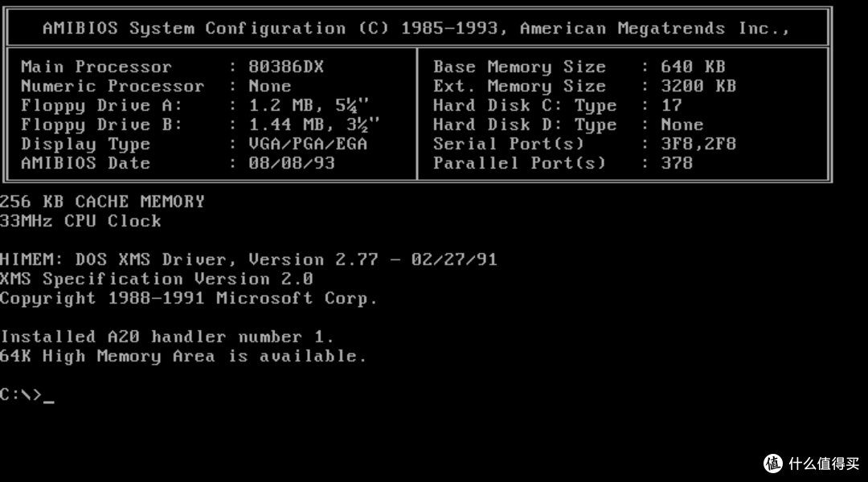Screen dimensions: 868x482
Task: Click the Numeric Processor None value
Action: click(x=269, y=86)
